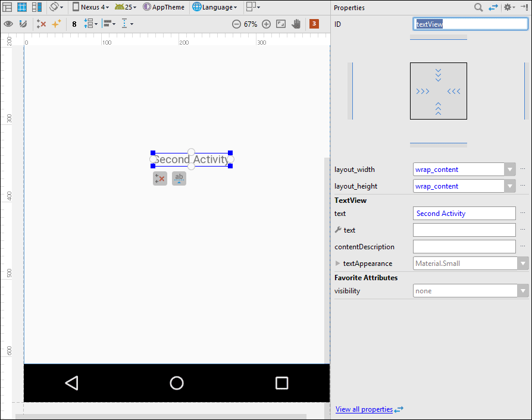This screenshot has height=420, width=532.
Task: Click the contentDescription input field
Action: 464,247
